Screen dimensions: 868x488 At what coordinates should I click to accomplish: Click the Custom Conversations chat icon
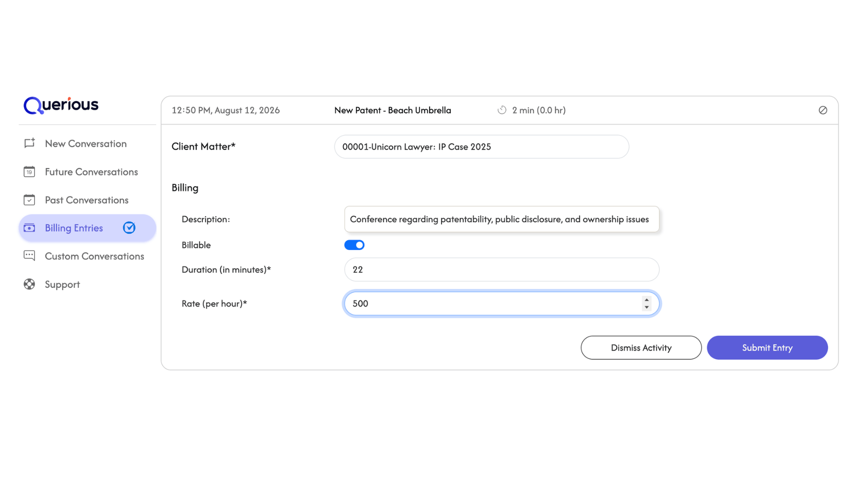click(29, 256)
